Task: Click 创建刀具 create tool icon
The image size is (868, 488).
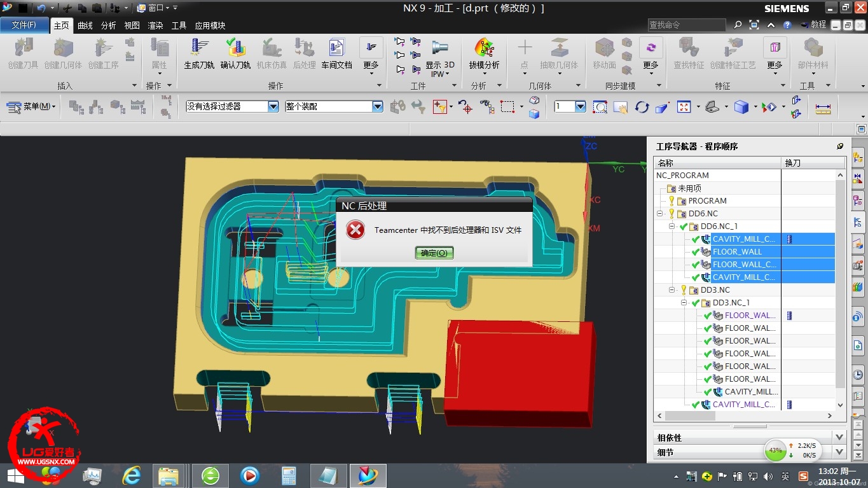Action: (x=23, y=53)
